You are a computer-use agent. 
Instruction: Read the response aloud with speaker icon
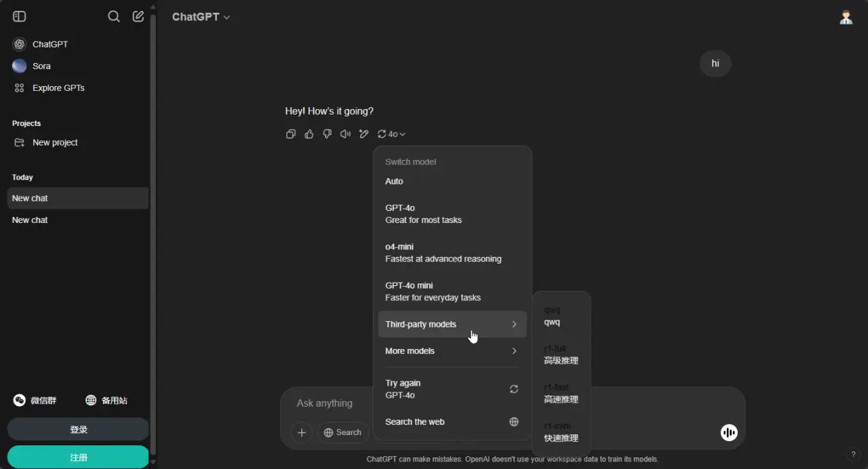(x=346, y=134)
